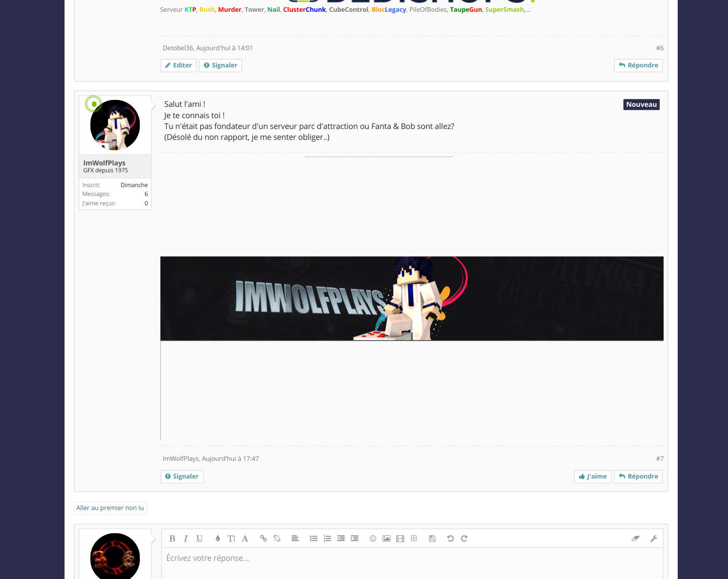Go to the first unread message link

(x=110, y=508)
